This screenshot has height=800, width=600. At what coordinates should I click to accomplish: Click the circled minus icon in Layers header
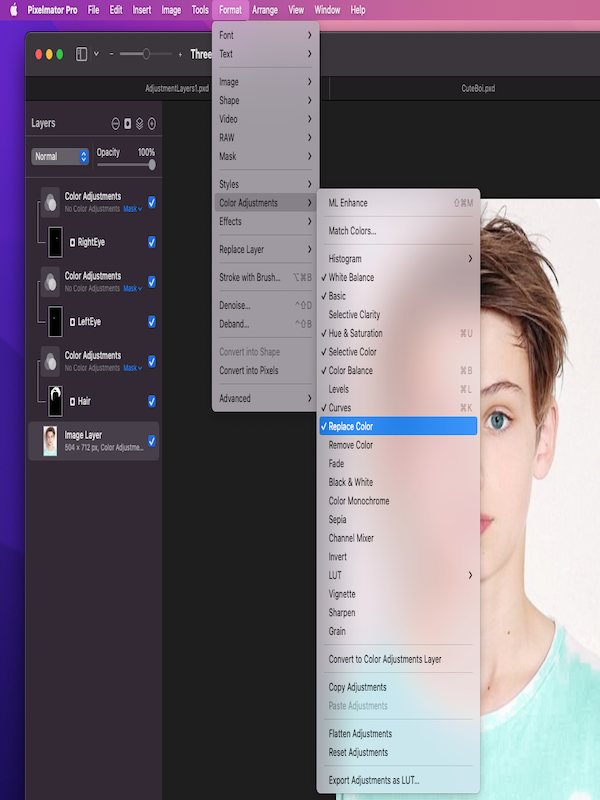[115, 124]
